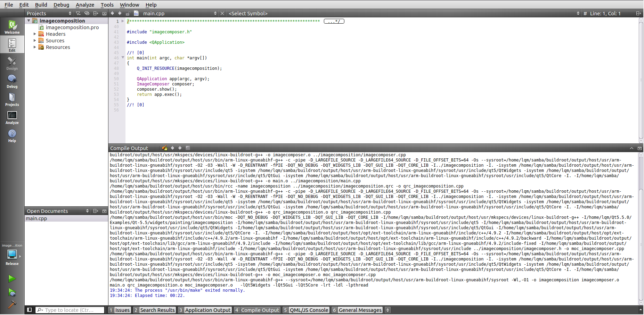Expand the Headers folder

tap(35, 34)
